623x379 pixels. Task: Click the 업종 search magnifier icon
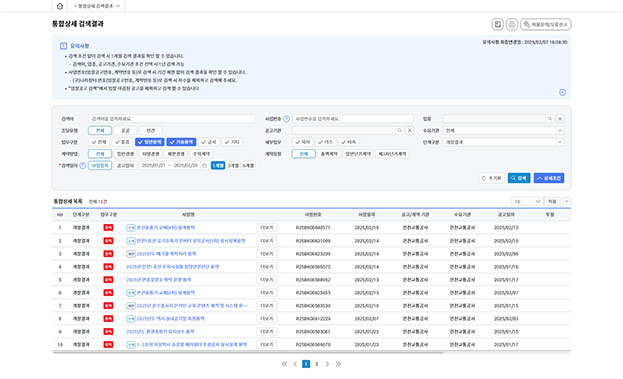(549, 119)
